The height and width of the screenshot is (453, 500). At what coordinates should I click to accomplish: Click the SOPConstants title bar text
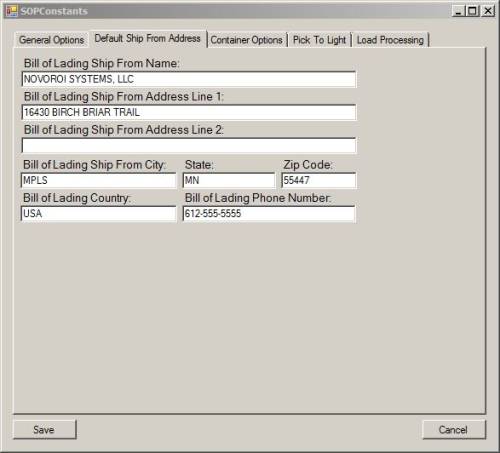[54, 11]
